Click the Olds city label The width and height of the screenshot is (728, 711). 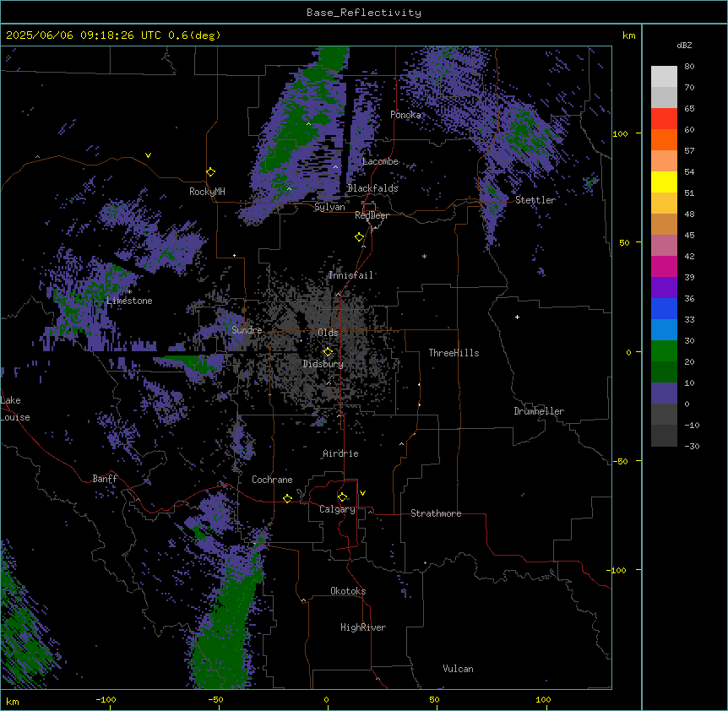(x=328, y=333)
